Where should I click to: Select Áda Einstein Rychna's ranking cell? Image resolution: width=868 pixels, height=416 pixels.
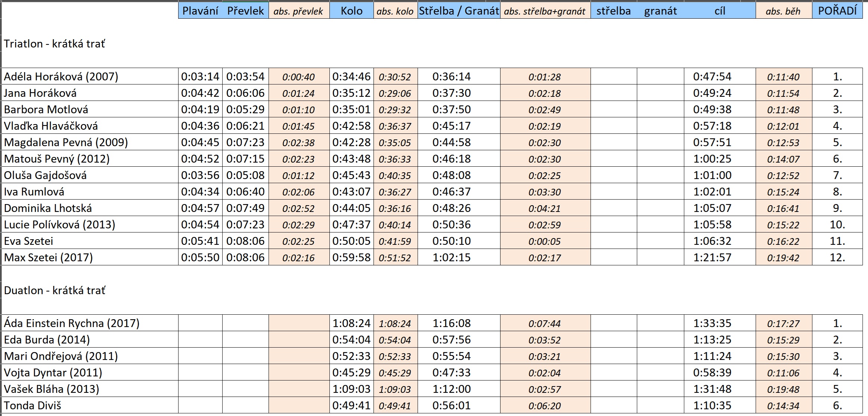[837, 323]
